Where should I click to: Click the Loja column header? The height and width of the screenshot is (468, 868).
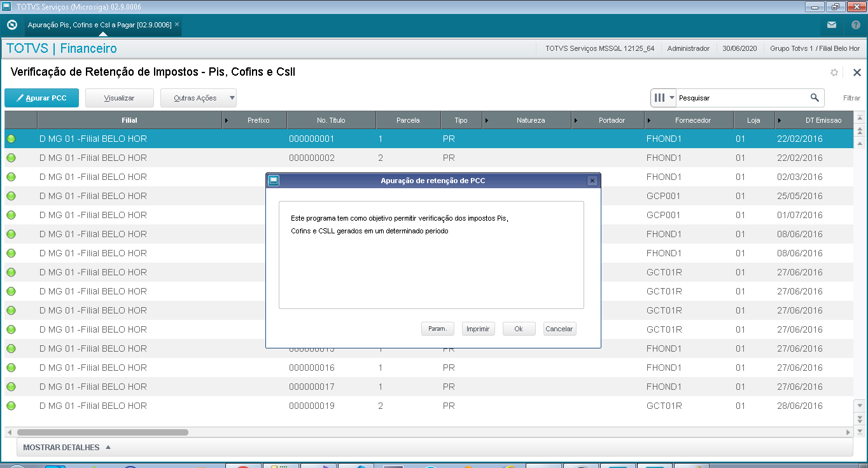coord(753,120)
